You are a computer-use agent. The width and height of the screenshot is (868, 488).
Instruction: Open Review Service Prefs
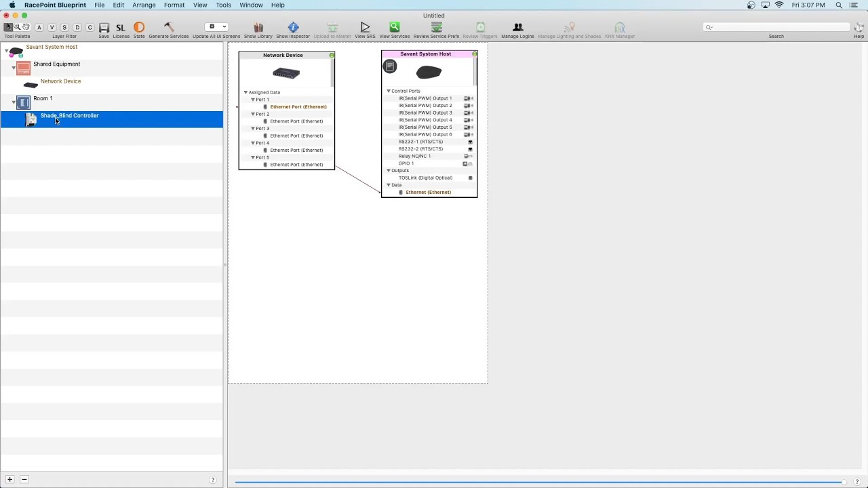click(x=437, y=27)
